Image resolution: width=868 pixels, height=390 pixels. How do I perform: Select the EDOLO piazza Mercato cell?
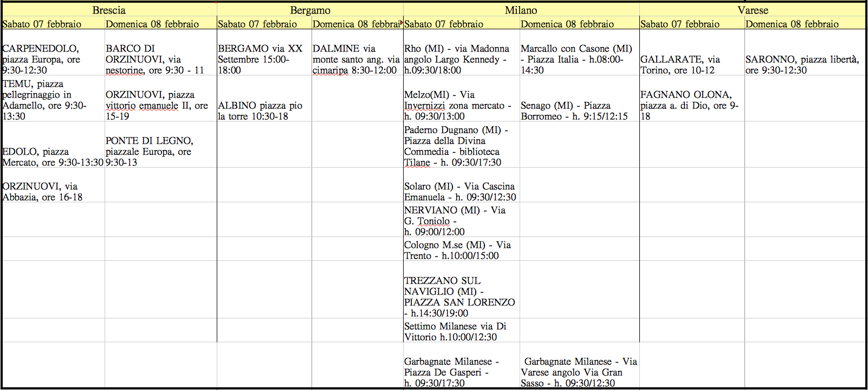click(53, 145)
